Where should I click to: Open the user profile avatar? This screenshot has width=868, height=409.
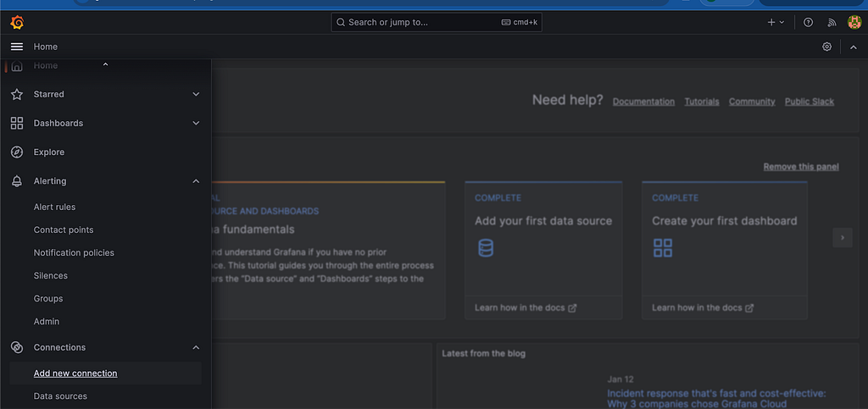[x=854, y=22]
